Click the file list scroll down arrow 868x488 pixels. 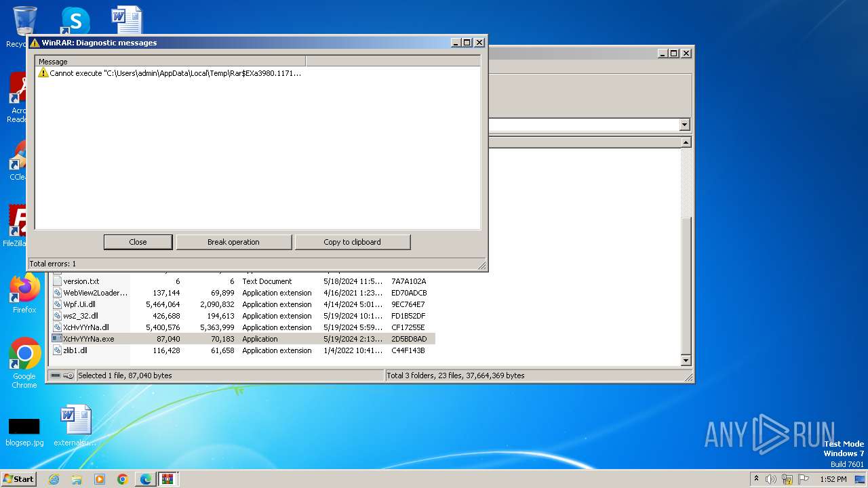click(x=686, y=361)
